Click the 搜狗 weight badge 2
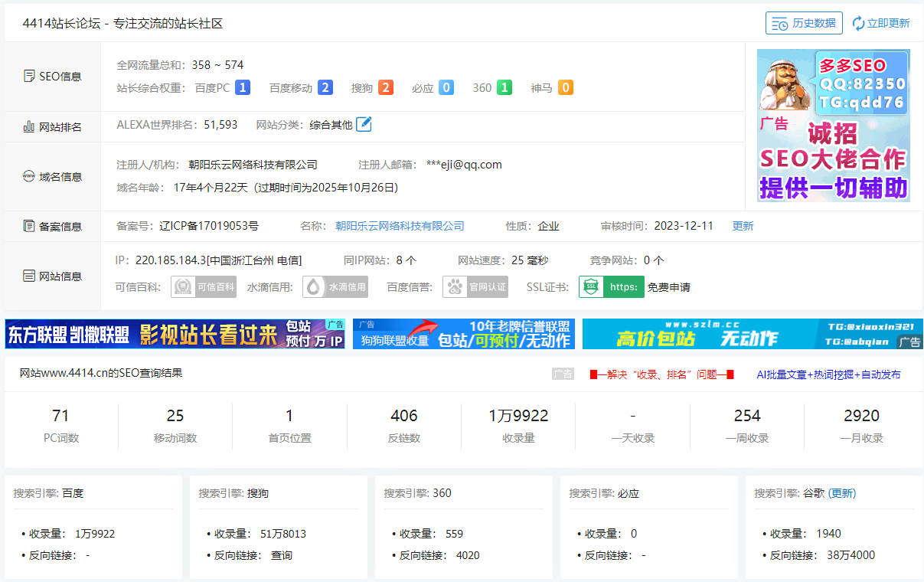Screen dimensions: 924x582 (x=386, y=88)
